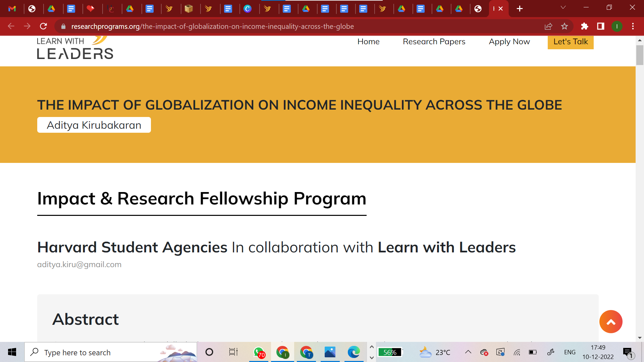Screen dimensions: 644x362
Task: Click the Let's Talk button
Action: [x=571, y=42]
